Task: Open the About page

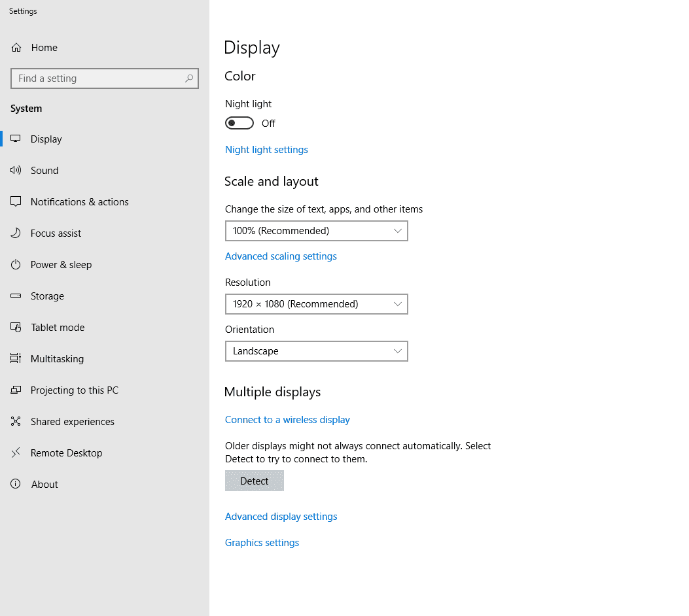Action: click(16, 484)
